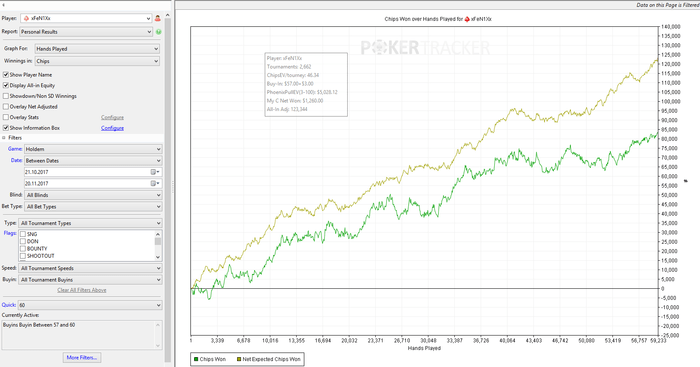The width and height of the screenshot is (700, 367).
Task: Click Clear All Filters Above link
Action: point(82,290)
